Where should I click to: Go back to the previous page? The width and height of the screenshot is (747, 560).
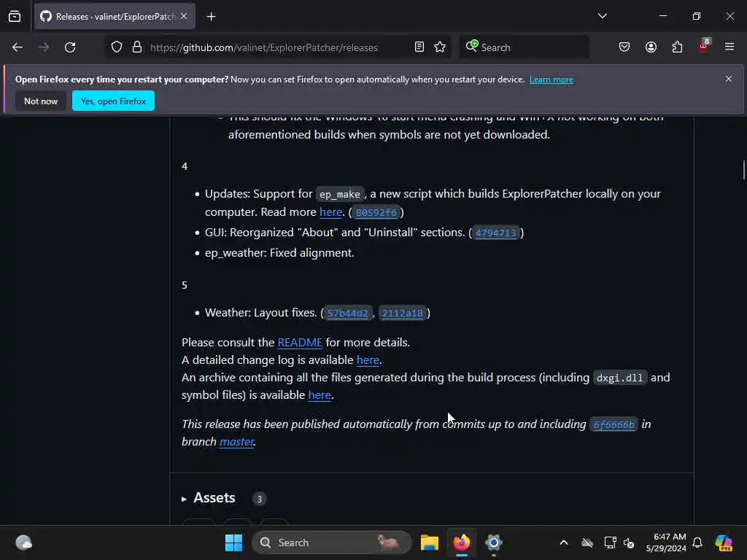(x=18, y=47)
